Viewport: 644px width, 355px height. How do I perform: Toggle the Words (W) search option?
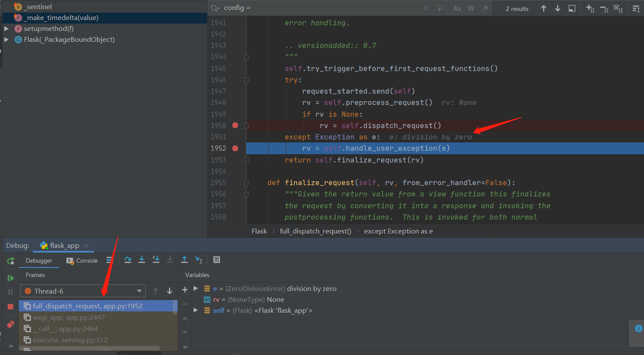[x=471, y=8]
